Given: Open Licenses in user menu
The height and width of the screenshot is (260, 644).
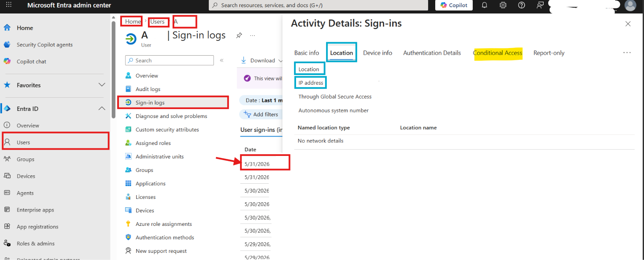Looking at the screenshot, I should (x=146, y=197).
